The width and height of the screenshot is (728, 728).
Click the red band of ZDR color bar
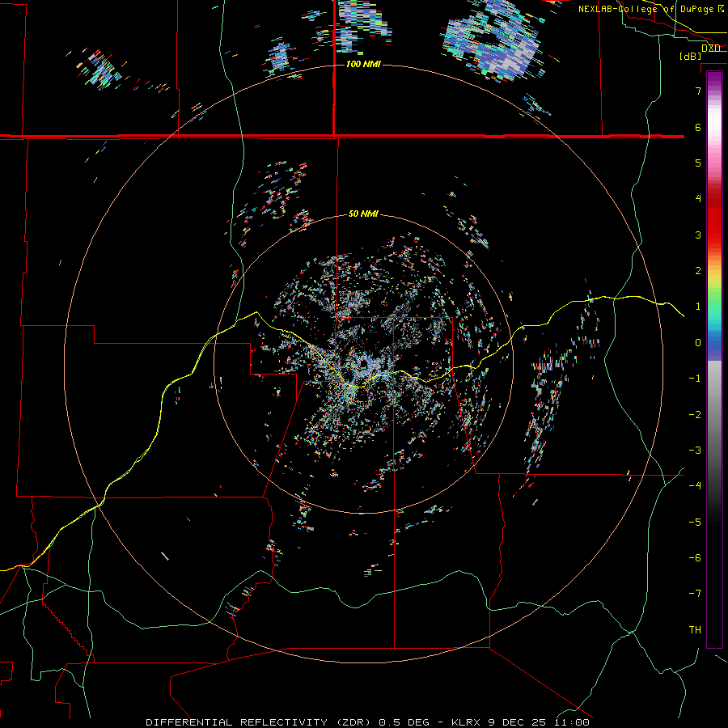pos(714,218)
